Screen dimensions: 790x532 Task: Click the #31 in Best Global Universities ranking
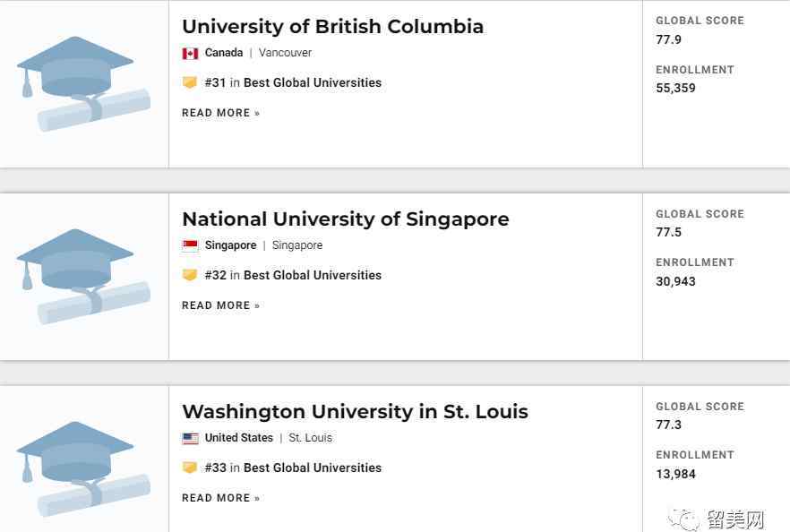coord(293,82)
